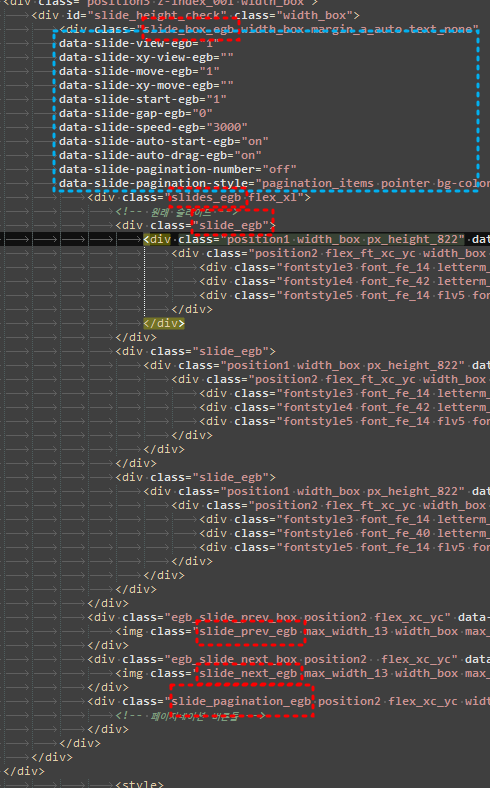Viewport: 490px width, 788px height.
Task: Click the data-slide-auto-drag-egb="on" line
Action: 160,155
